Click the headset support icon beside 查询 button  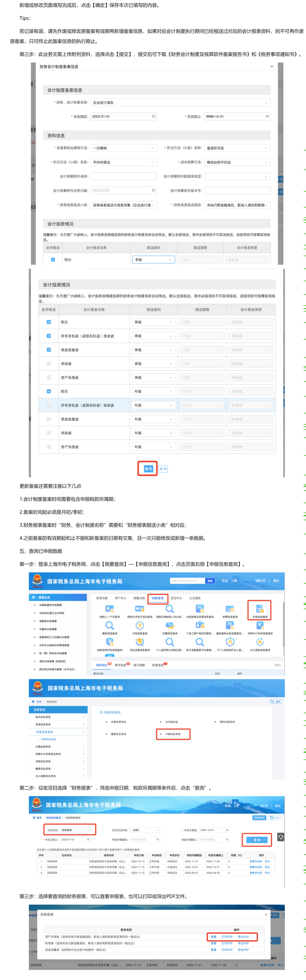click(280, 837)
